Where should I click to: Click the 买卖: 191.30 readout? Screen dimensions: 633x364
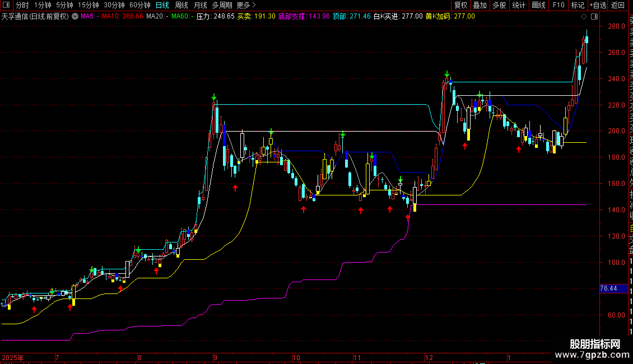pos(257,17)
